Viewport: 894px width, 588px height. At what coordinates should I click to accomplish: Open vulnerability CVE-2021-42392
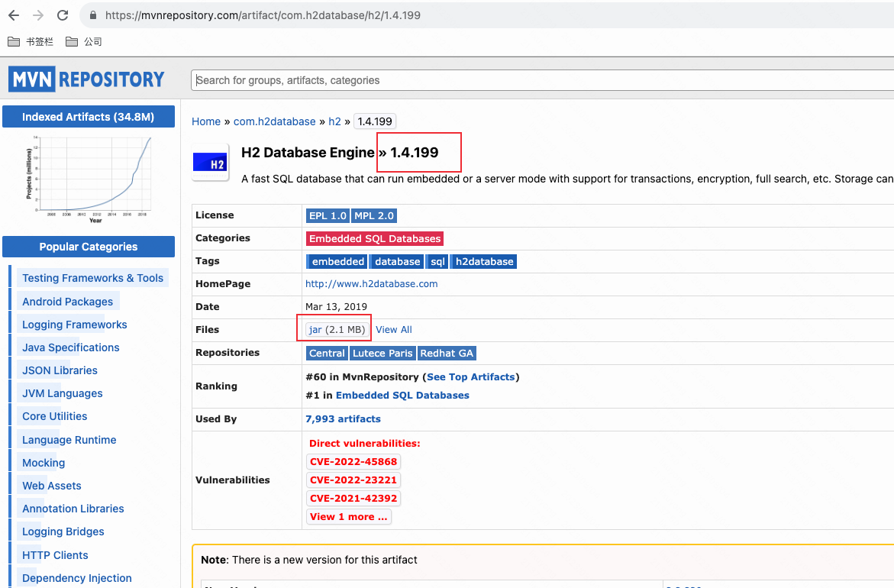[353, 499]
